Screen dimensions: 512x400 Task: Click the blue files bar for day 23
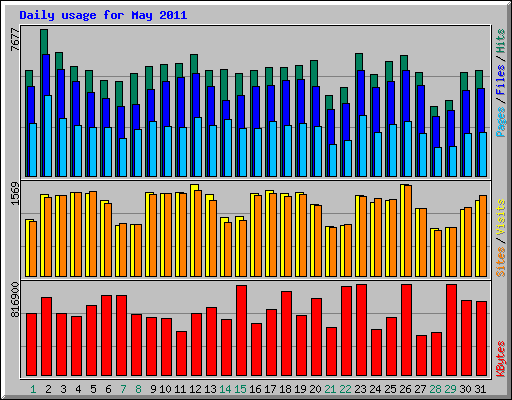click(361, 93)
